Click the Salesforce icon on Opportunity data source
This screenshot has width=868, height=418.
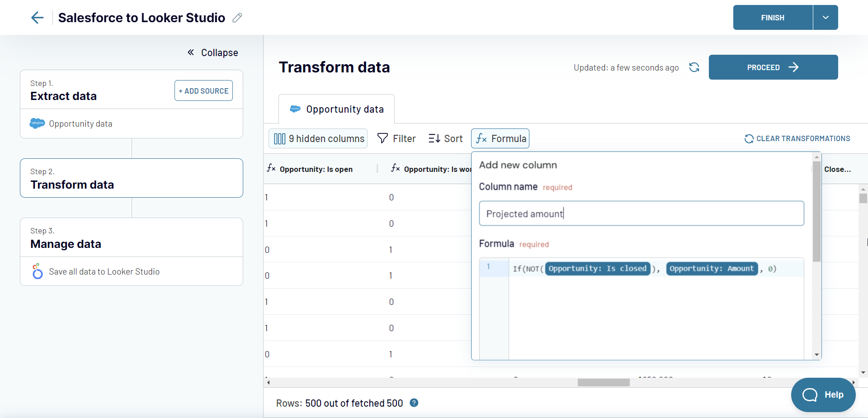pos(37,123)
